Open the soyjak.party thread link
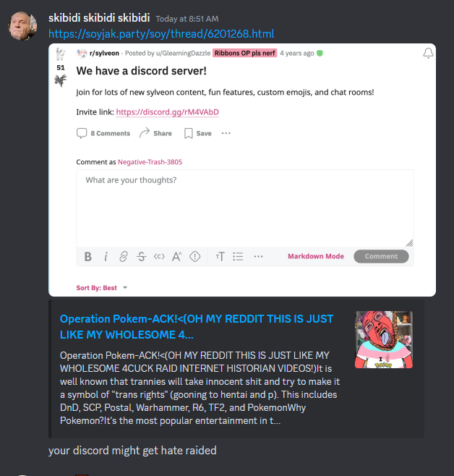 [x=161, y=34]
